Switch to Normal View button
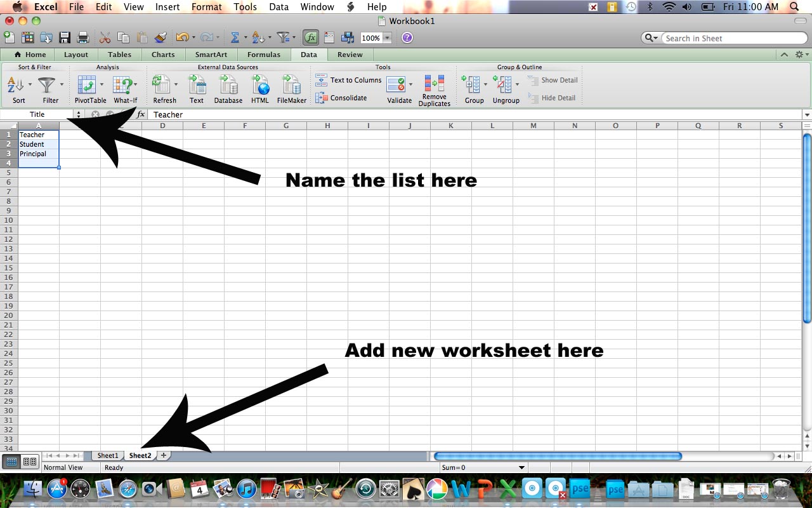The height and width of the screenshot is (508, 812). [12, 462]
